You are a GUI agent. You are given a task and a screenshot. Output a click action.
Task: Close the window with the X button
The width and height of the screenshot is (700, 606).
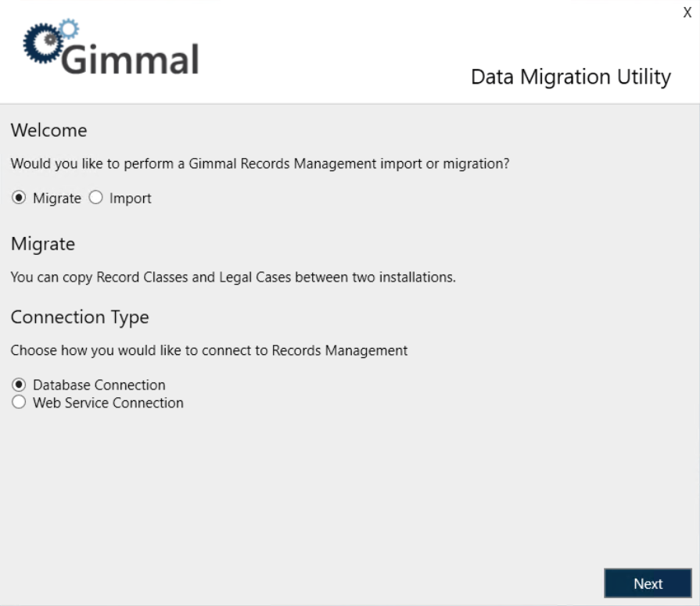point(687,13)
